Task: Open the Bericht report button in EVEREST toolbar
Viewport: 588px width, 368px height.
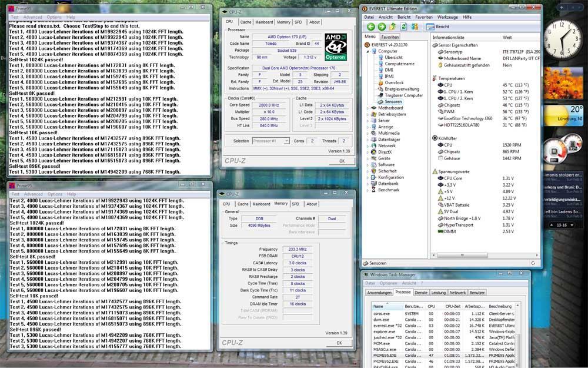Action: coord(437,26)
